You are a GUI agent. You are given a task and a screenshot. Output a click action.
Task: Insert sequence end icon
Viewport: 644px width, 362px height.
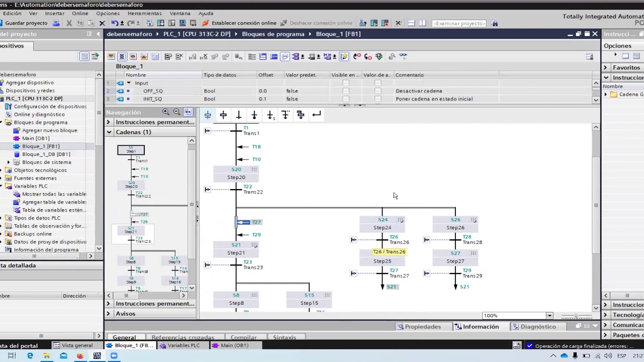point(254,115)
